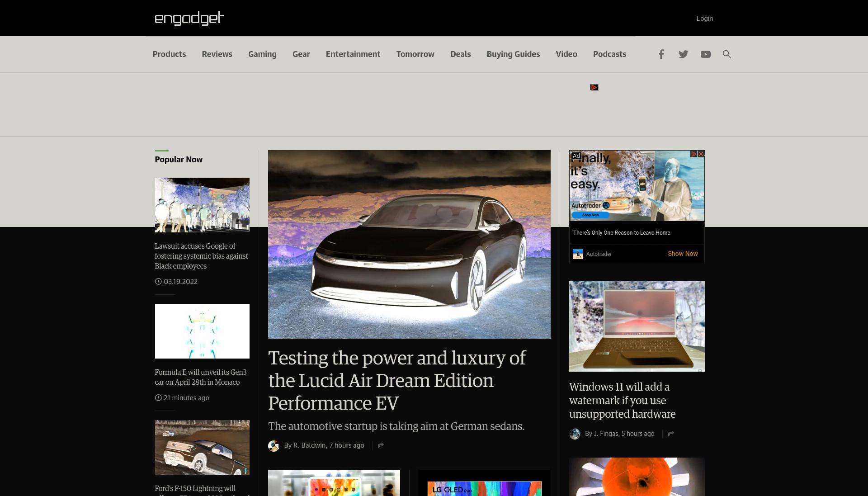
Task: Click the Autotrader advertiser logo icon
Action: coord(578,254)
